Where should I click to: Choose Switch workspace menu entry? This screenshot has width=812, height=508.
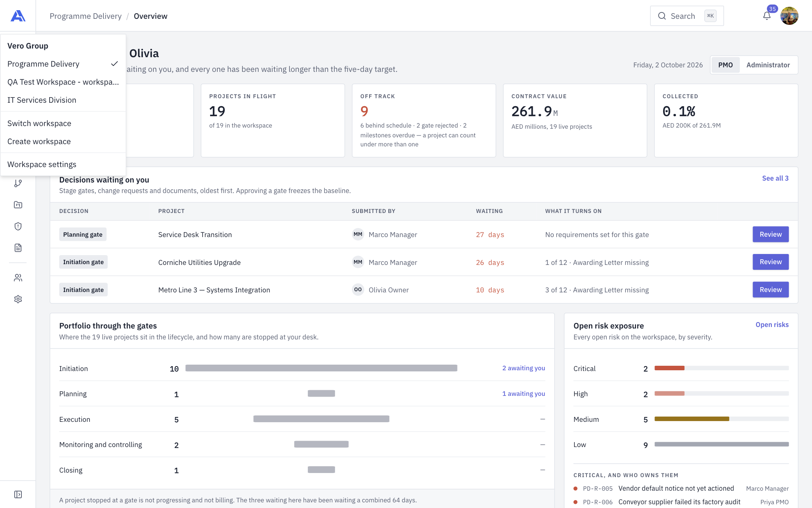click(x=63, y=123)
